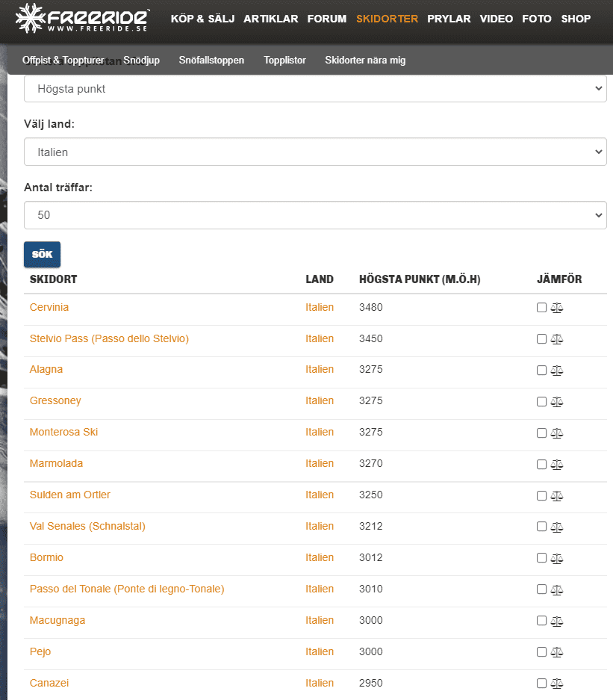This screenshot has width=613, height=700.
Task: Check the compare box for Monterosa Ski
Action: [541, 433]
